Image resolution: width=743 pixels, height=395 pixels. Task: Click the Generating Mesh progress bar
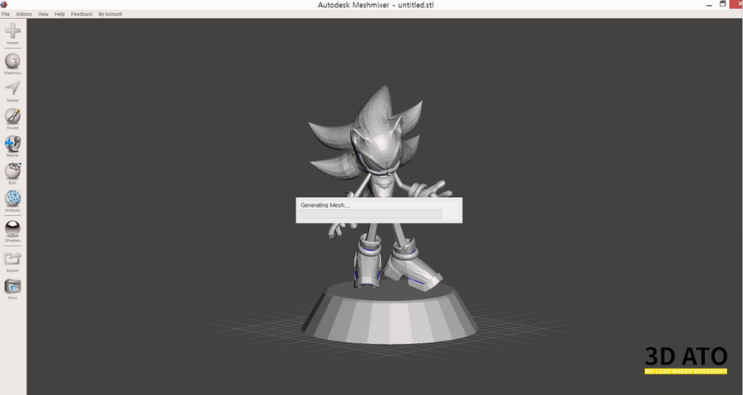point(371,214)
